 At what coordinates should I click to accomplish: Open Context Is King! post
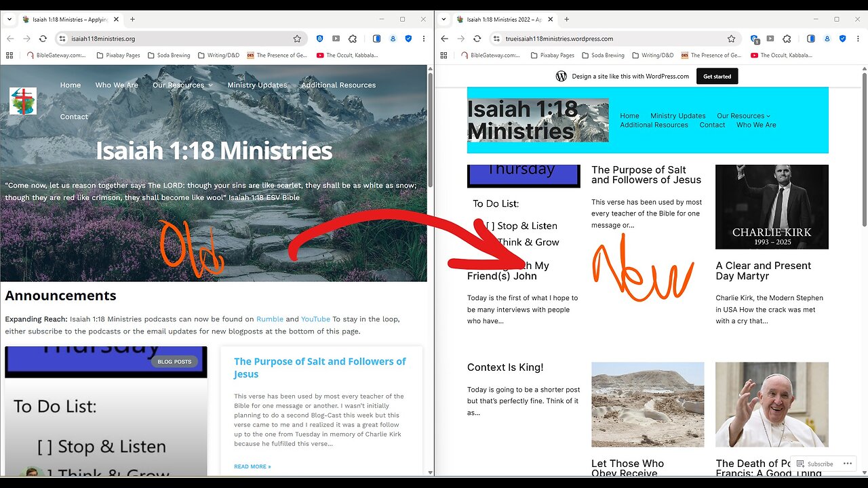(505, 367)
